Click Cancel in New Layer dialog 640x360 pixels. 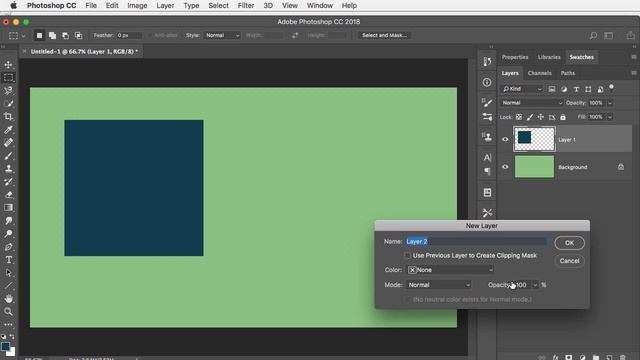(569, 261)
